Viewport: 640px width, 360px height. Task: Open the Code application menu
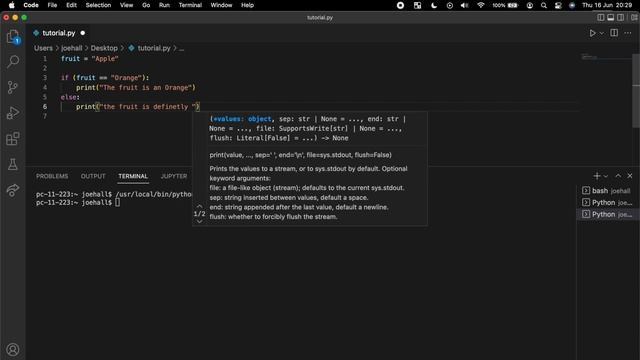[x=31, y=5]
